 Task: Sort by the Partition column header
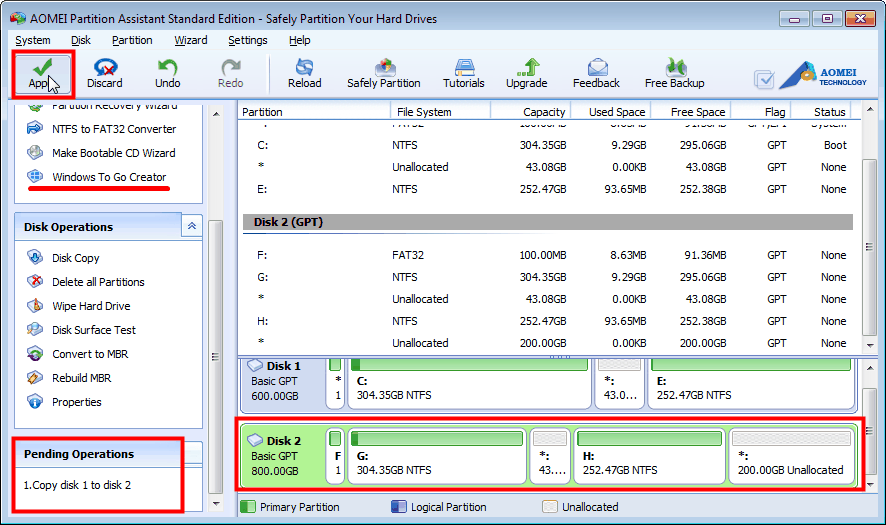(314, 111)
